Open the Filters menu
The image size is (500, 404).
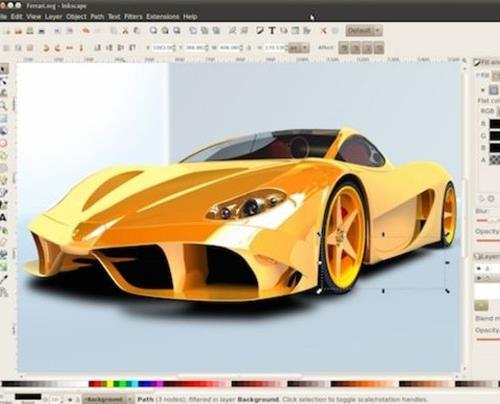click(133, 16)
